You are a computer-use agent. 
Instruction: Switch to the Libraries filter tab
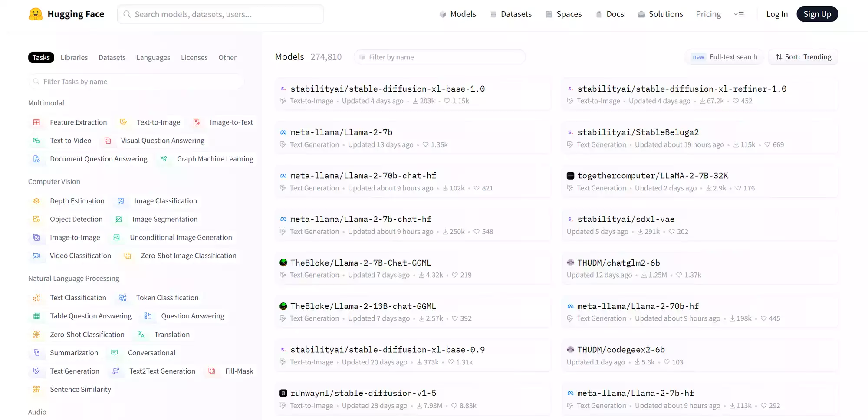pos(74,57)
